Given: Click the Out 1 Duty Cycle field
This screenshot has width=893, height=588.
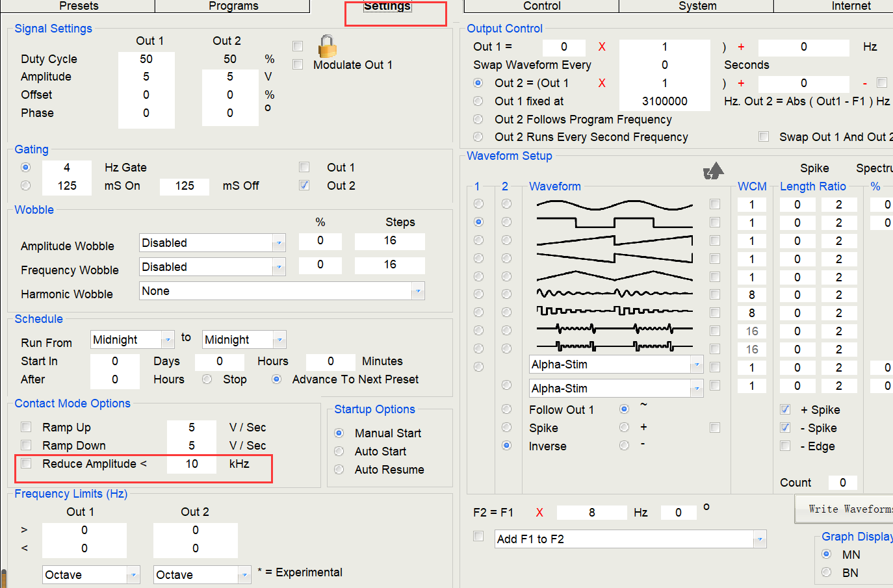Looking at the screenshot, I should (x=146, y=59).
